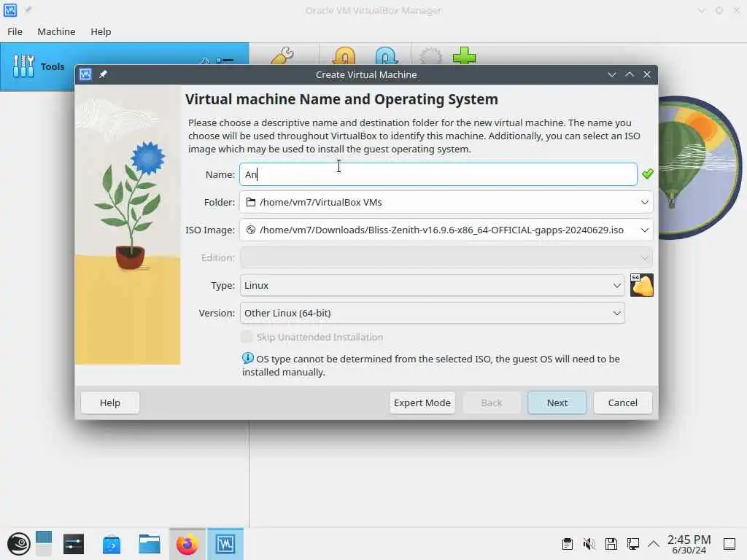Minimize the Create Virtual Machine dialog

(x=612, y=74)
